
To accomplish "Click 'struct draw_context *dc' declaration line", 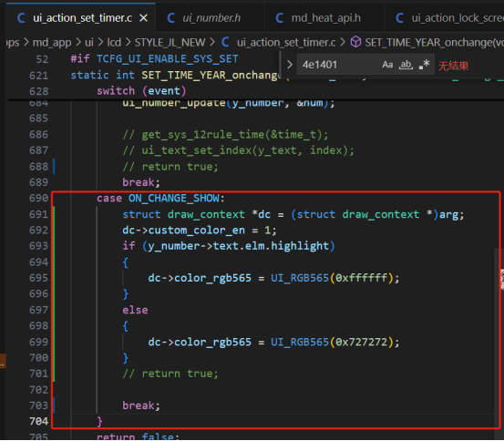I will (293, 214).
